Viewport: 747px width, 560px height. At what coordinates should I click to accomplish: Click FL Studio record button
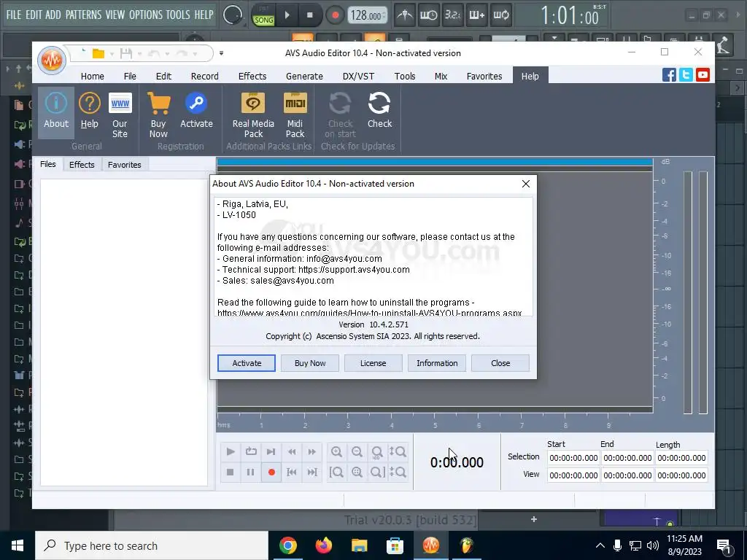[335, 15]
